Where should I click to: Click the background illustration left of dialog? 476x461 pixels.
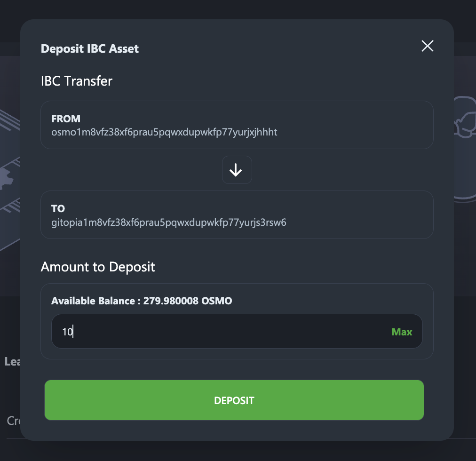click(x=9, y=179)
